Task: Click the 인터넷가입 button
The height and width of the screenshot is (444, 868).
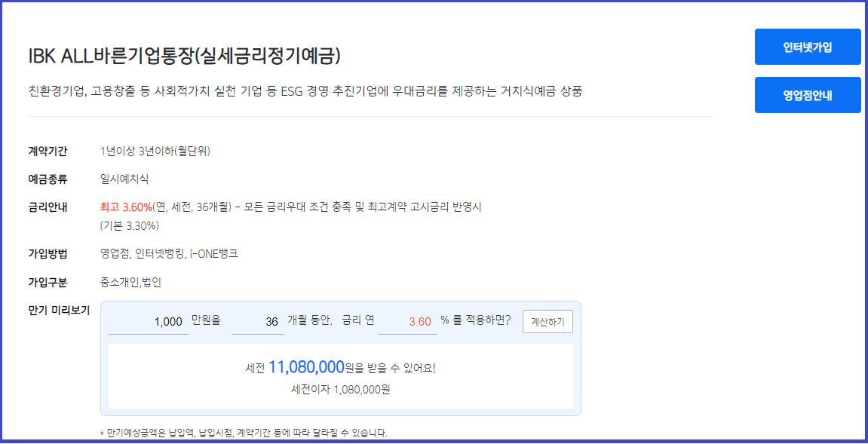Action: click(808, 47)
